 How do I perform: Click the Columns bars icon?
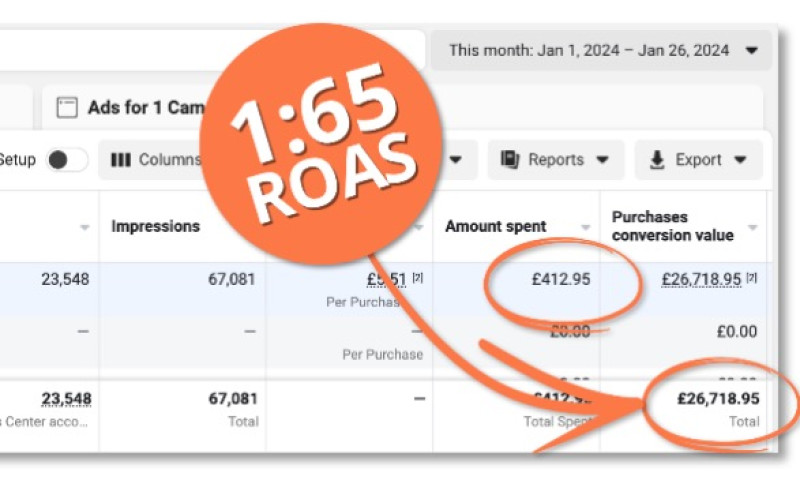[x=121, y=160]
